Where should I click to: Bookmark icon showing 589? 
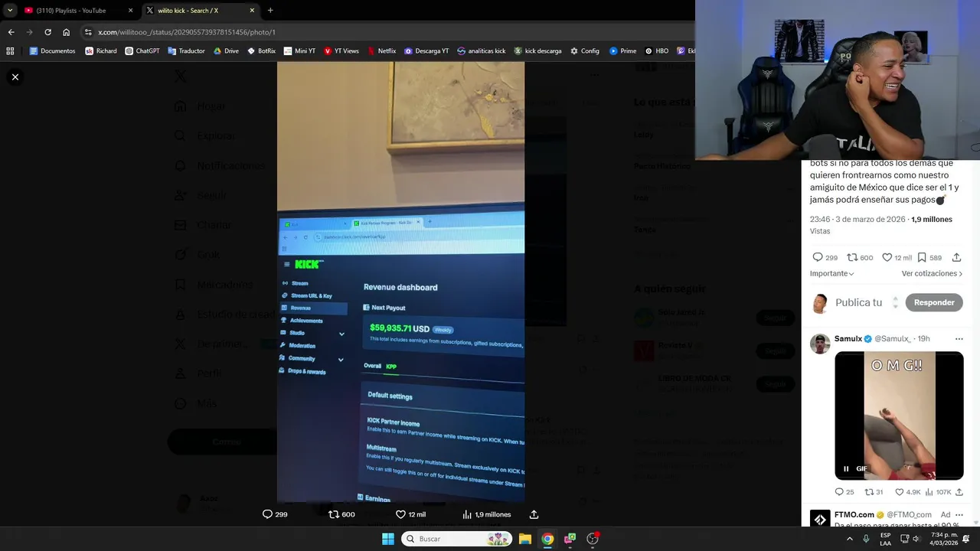[x=922, y=257]
